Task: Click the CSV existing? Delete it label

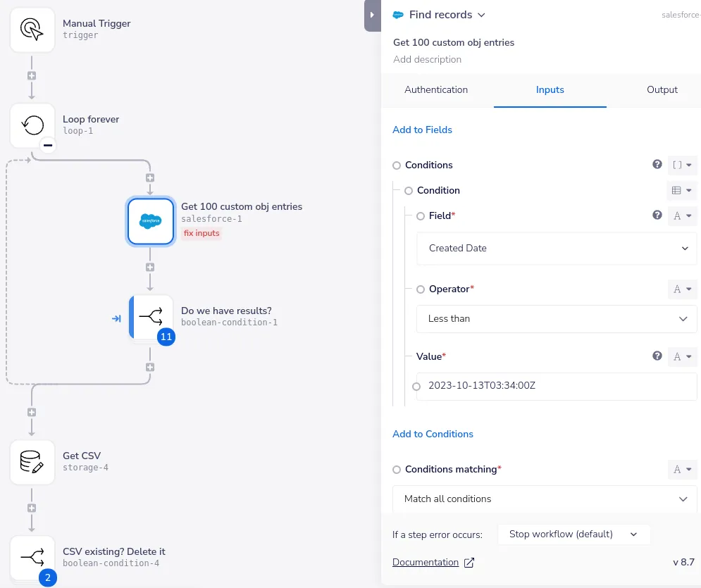Action: [x=114, y=551]
